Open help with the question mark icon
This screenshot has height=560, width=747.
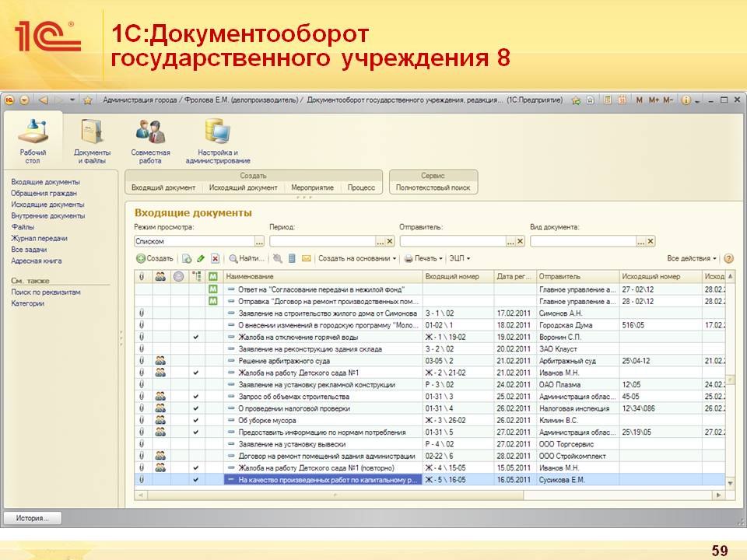pos(728,258)
